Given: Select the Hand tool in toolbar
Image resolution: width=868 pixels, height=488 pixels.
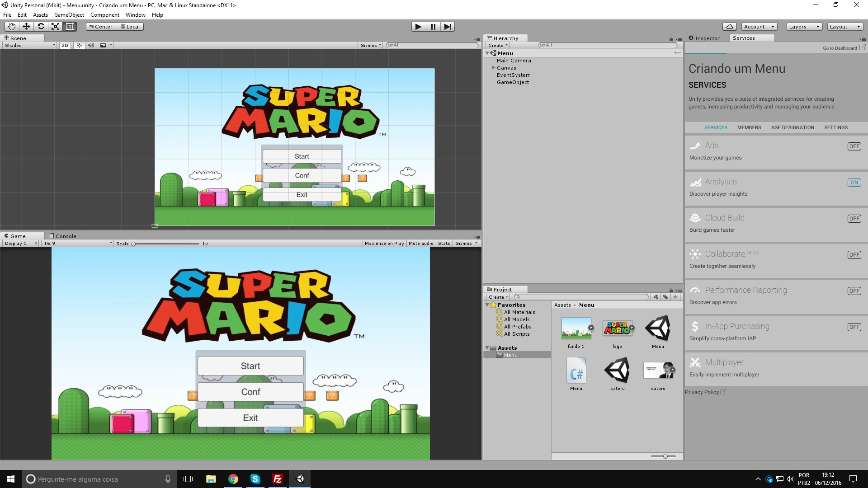Looking at the screenshot, I should (x=12, y=27).
